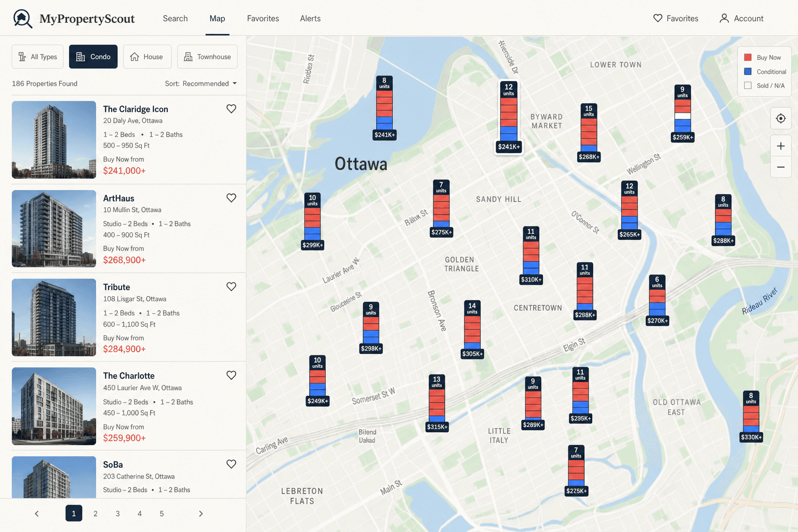The image size is (798, 532).
Task: Favorite The Charlotte listing
Action: pyautogui.click(x=231, y=376)
